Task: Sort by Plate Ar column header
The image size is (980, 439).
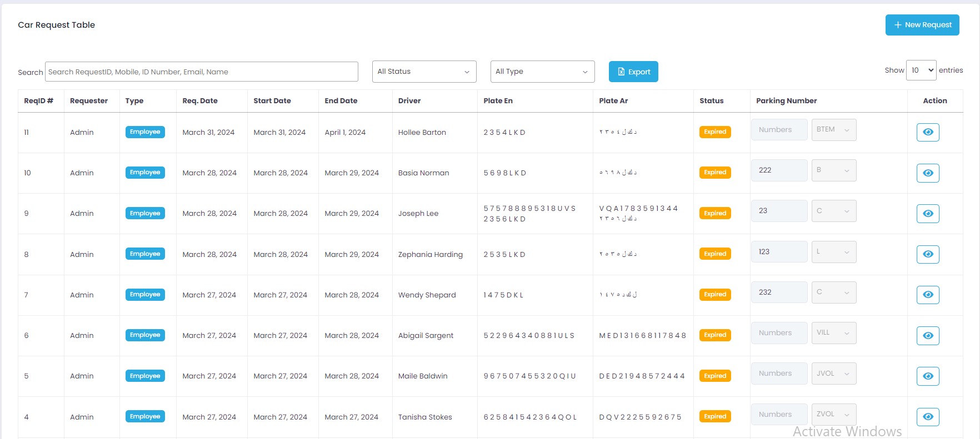Action: (x=613, y=101)
